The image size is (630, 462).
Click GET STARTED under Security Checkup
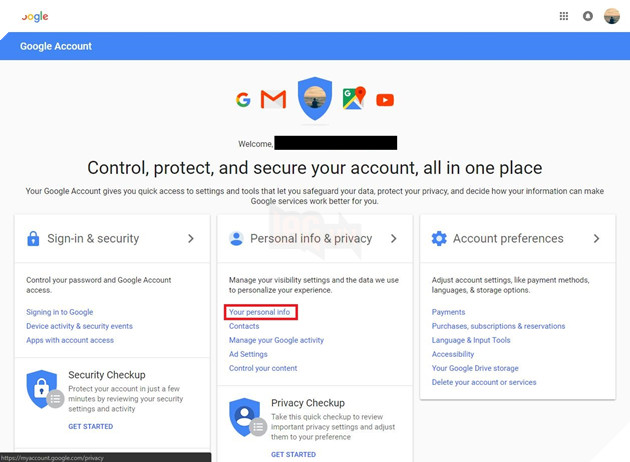90,426
